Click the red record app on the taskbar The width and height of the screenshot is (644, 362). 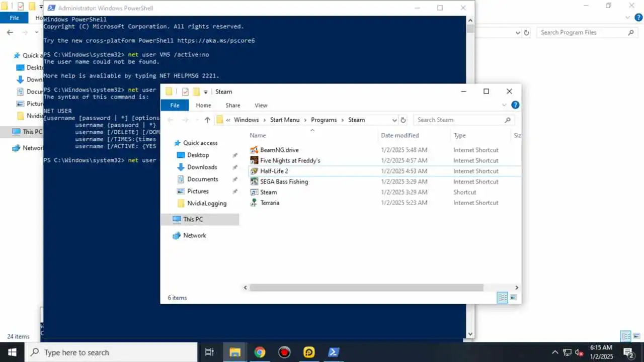point(284,352)
